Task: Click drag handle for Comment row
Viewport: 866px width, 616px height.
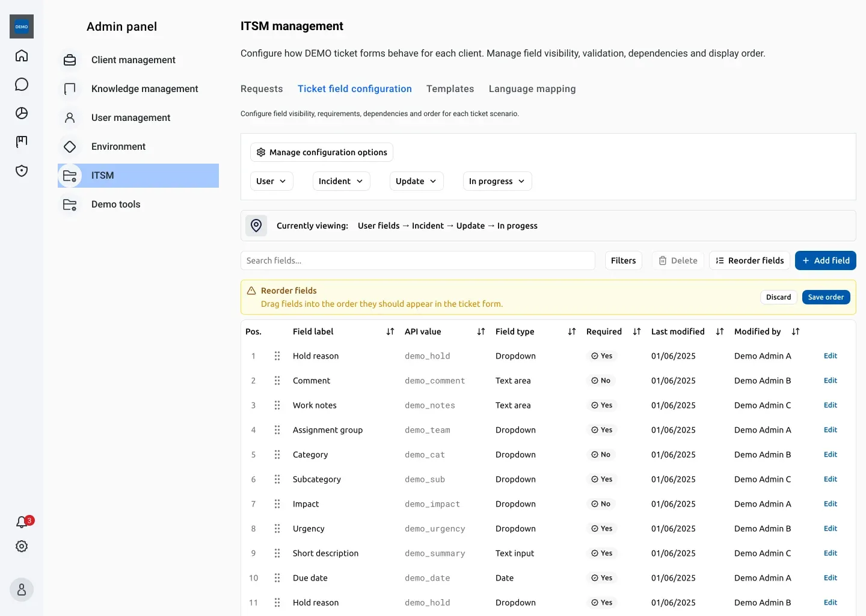Action: click(277, 381)
